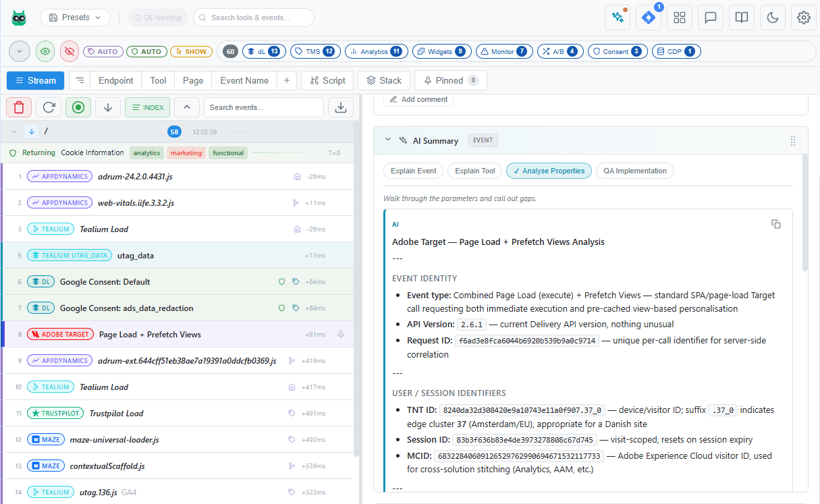Click the home icon on adrum-24.2.0.4431.js row
This screenshot has height=504, width=820.
pos(297,176)
